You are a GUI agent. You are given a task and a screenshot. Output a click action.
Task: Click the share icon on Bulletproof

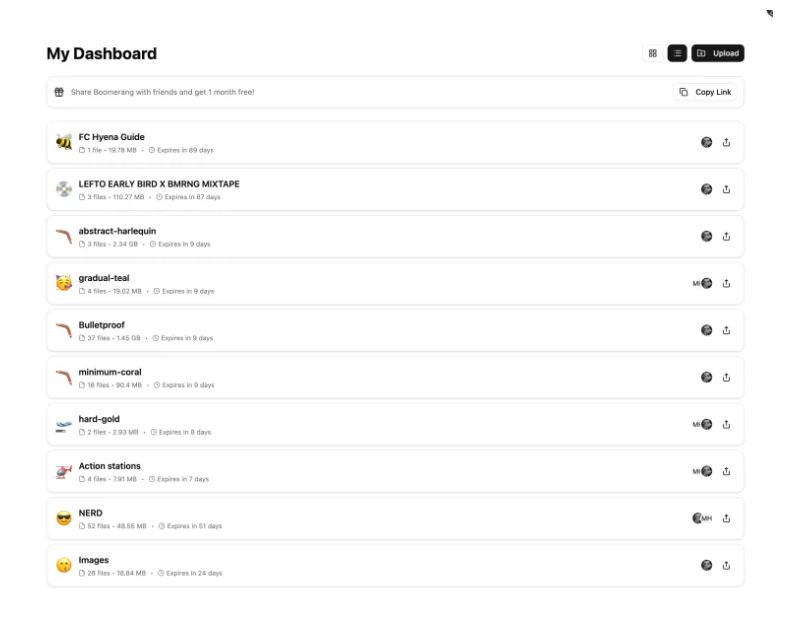tap(726, 330)
